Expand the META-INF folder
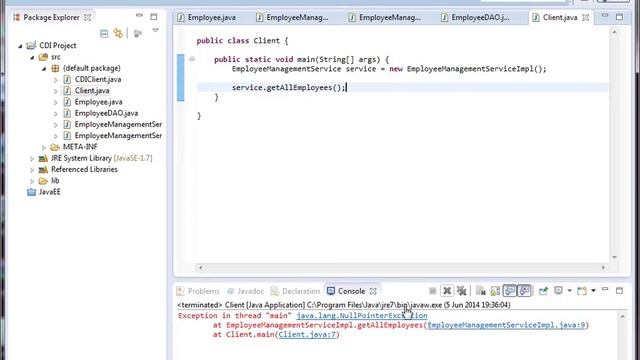The width and height of the screenshot is (640, 360). tap(44, 147)
